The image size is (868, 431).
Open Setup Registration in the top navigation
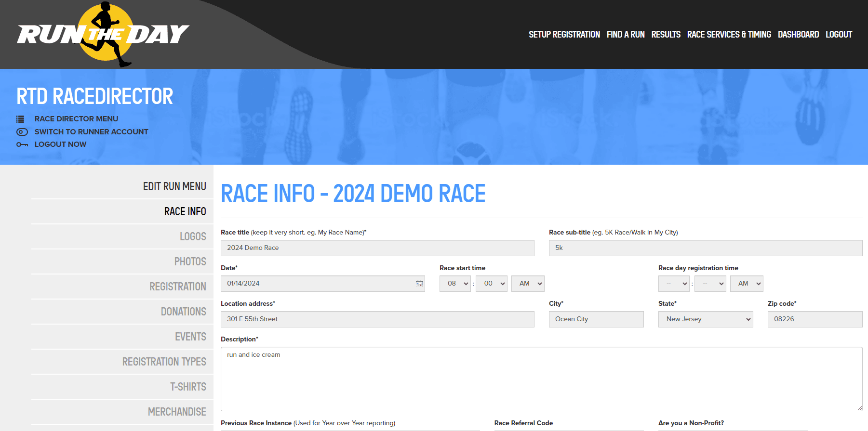[x=564, y=35]
